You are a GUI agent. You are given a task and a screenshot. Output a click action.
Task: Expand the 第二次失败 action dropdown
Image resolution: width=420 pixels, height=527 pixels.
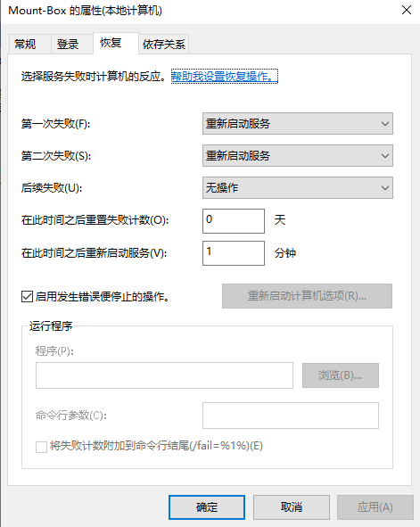click(297, 156)
